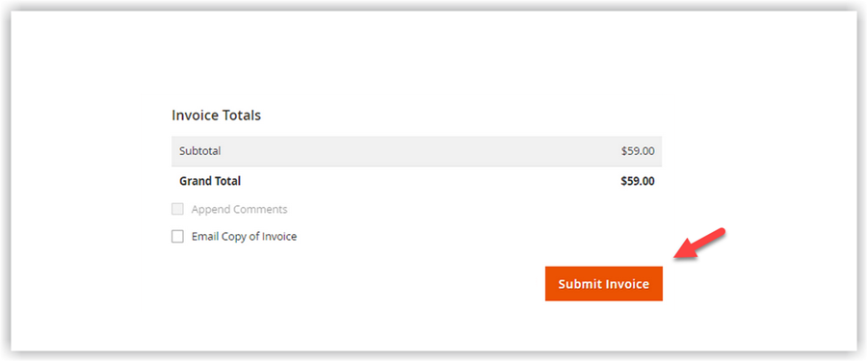Tick the Email Copy of Invoice checkbox
This screenshot has width=868, height=362.
177,237
